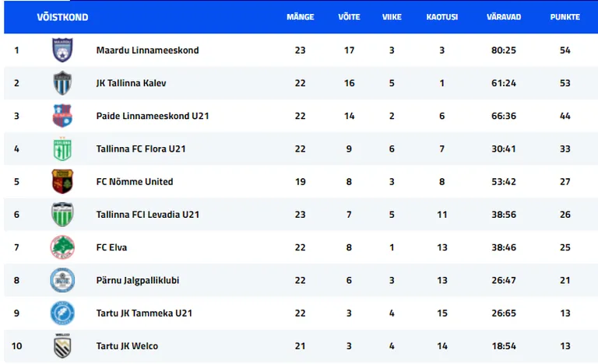Click the VÕITE column header
The width and height of the screenshot is (598, 364).
349,17
